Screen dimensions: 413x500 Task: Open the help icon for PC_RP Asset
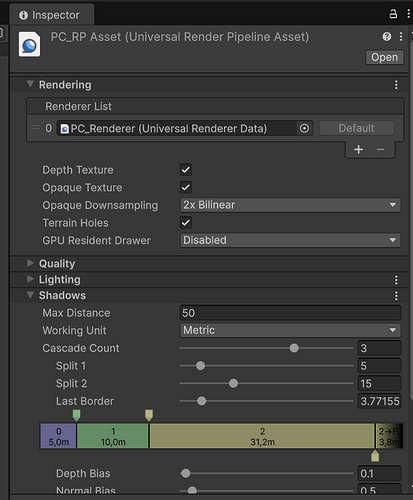[387, 36]
